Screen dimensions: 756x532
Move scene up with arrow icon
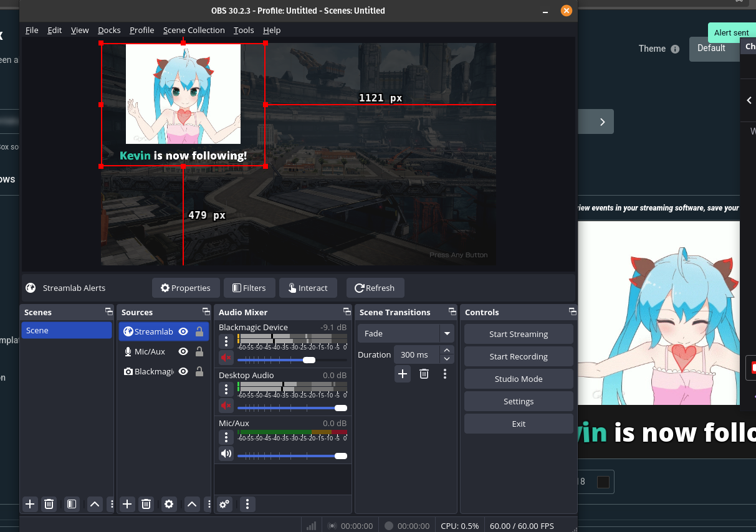click(x=95, y=504)
